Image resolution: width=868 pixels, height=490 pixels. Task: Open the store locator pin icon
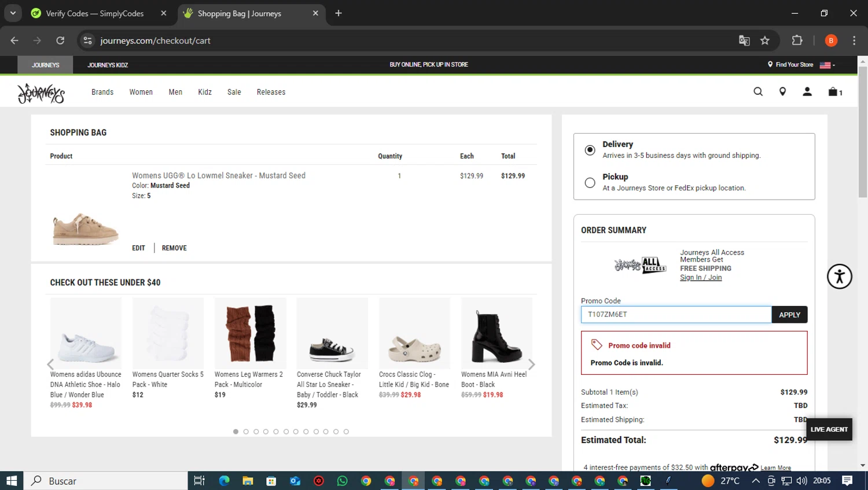pyautogui.click(x=782, y=92)
